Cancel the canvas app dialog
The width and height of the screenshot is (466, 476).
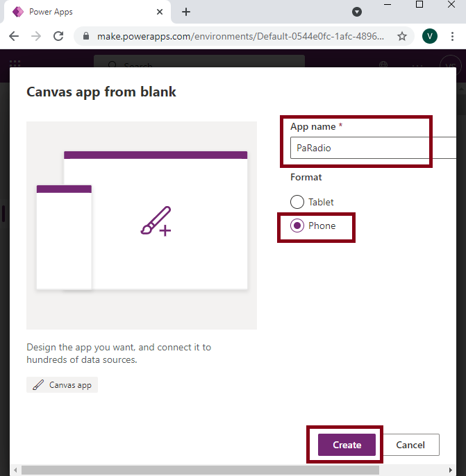(x=410, y=445)
